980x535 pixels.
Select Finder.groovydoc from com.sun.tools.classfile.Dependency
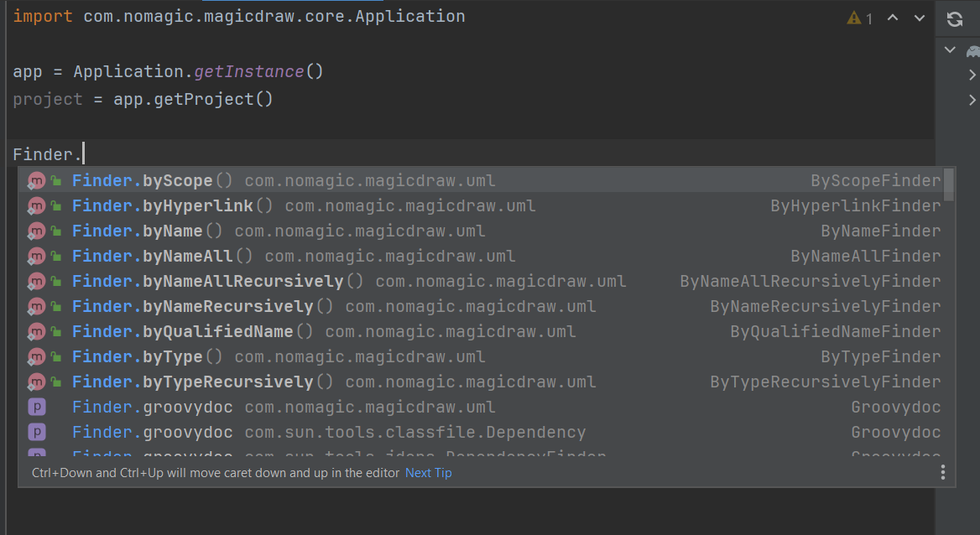point(479,433)
